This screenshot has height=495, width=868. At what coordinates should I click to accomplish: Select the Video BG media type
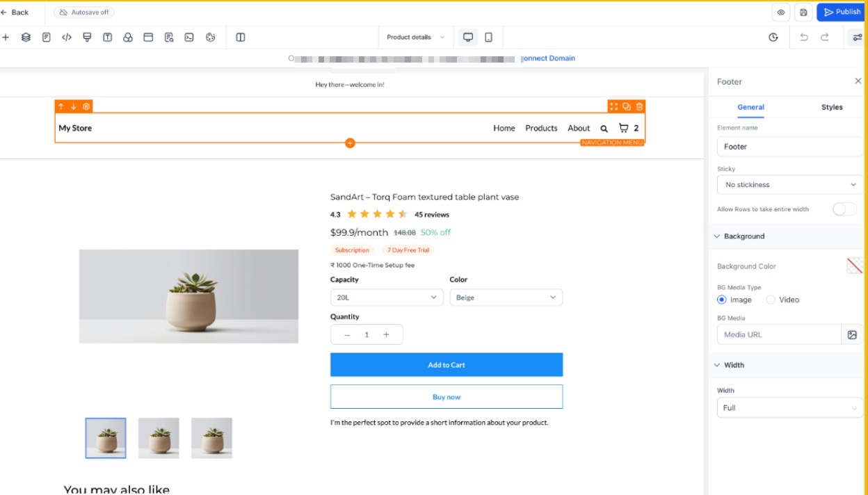point(771,300)
